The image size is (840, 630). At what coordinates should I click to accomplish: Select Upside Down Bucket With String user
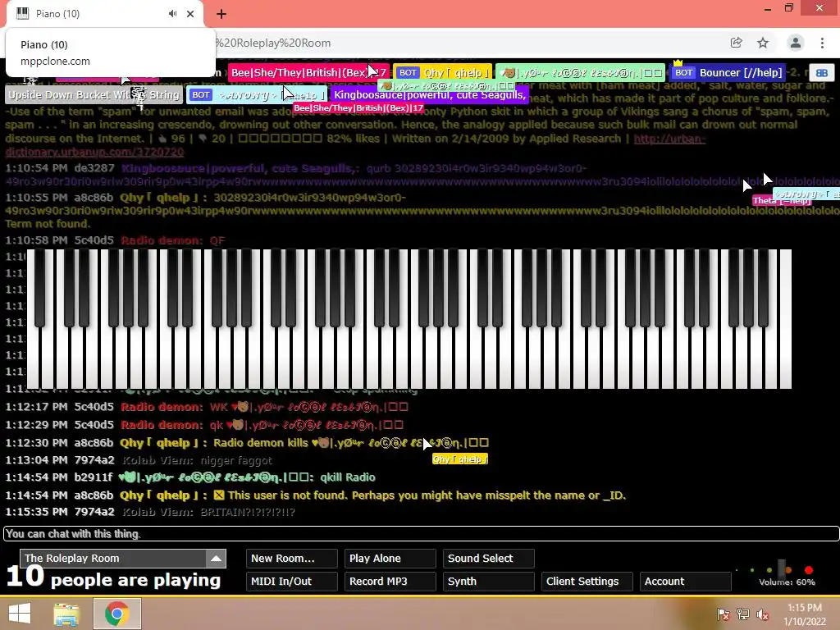pos(94,95)
